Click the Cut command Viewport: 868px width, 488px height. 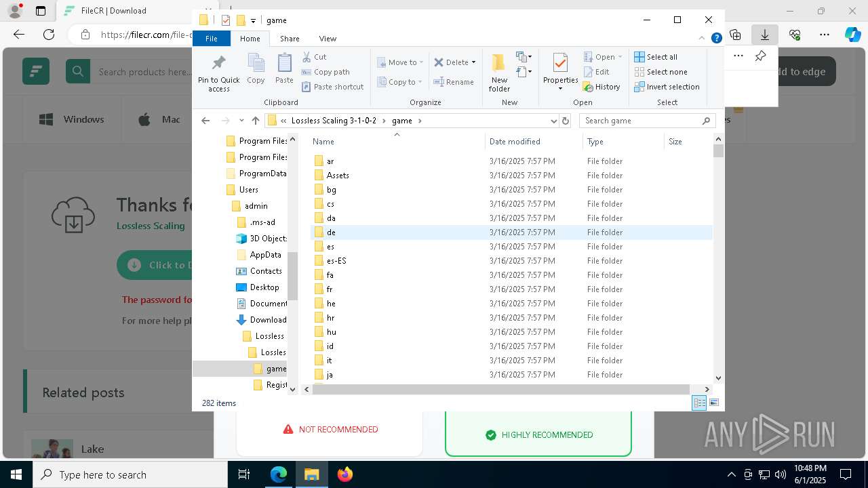click(x=314, y=57)
